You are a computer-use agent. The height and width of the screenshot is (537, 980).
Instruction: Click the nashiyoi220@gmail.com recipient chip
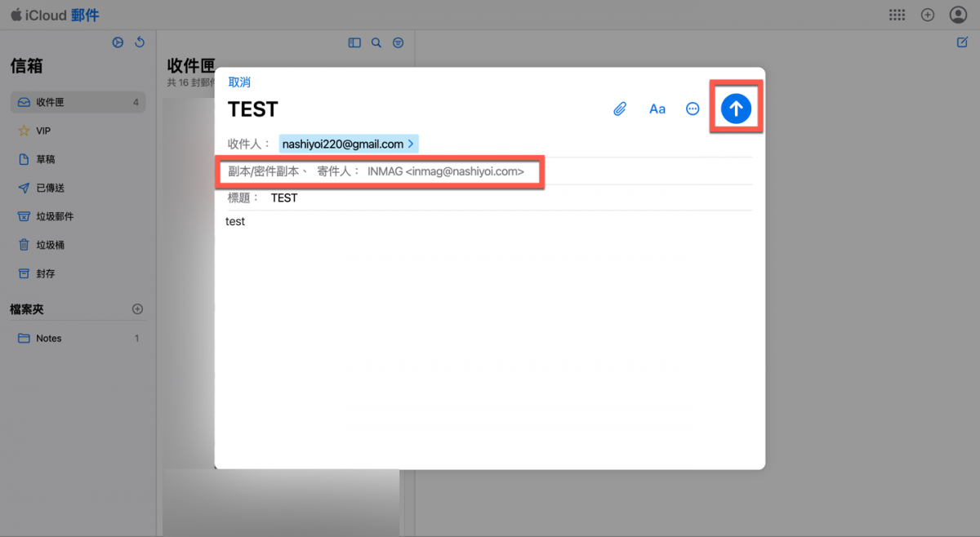click(x=349, y=144)
